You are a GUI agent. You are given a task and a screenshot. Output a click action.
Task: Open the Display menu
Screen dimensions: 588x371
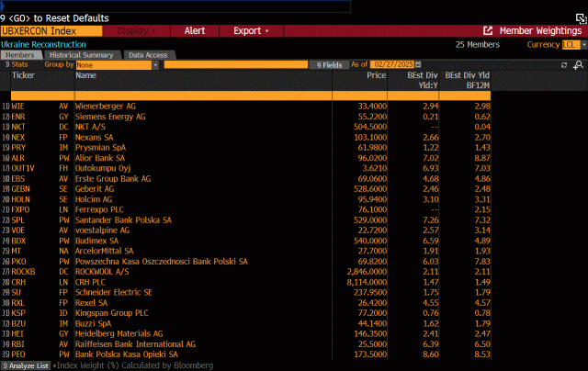(x=136, y=30)
